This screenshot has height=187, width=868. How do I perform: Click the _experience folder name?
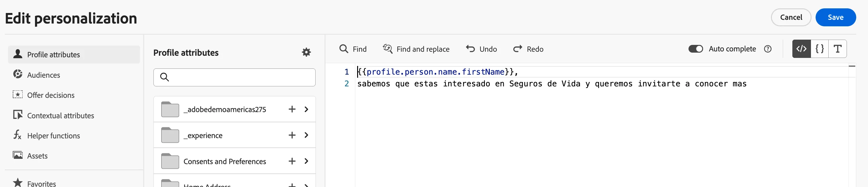(203, 135)
